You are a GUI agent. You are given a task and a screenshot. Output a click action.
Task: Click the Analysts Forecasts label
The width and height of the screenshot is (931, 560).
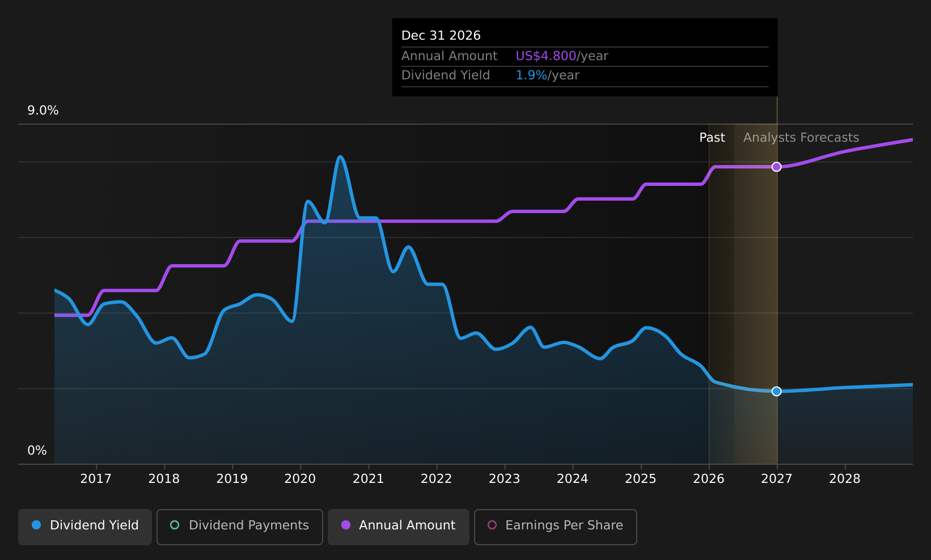coord(801,138)
